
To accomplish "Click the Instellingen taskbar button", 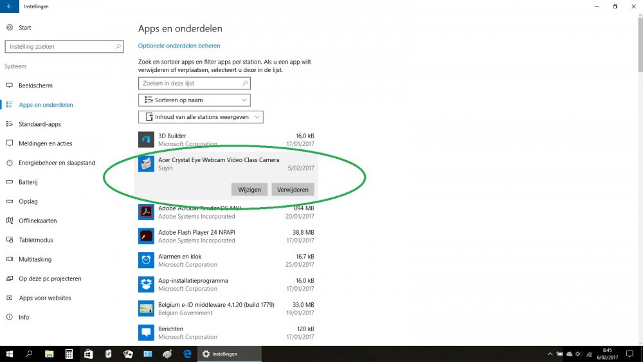I will point(230,354).
